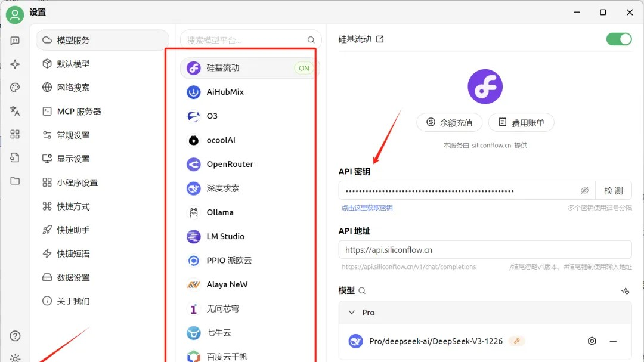The height and width of the screenshot is (362, 644).
Task: Open the user avatar profile icon
Action: (x=15, y=15)
